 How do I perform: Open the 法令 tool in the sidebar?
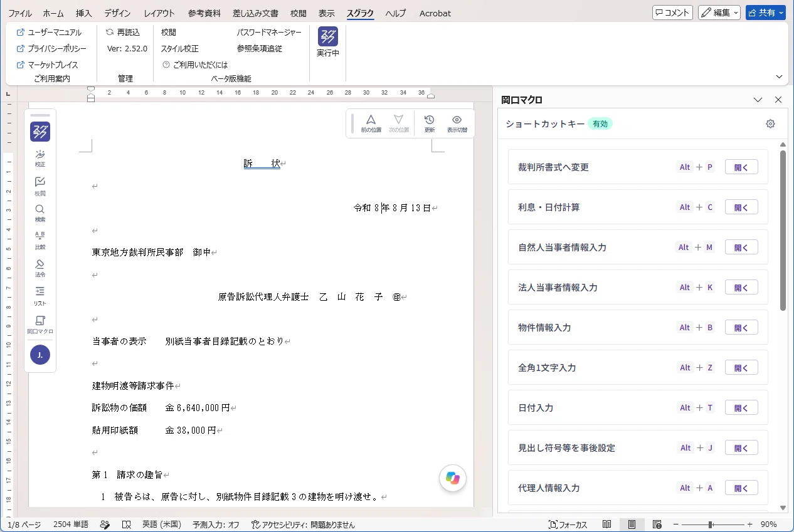[40, 269]
